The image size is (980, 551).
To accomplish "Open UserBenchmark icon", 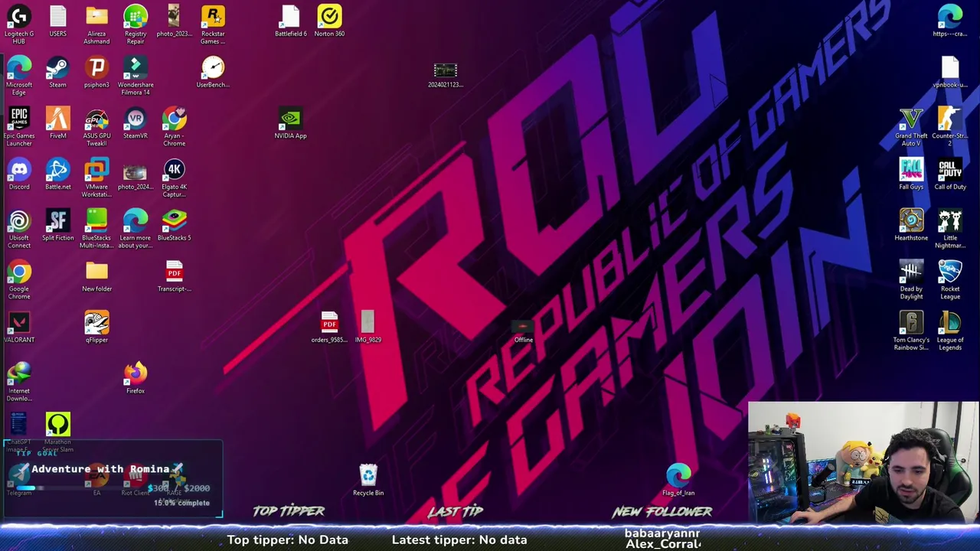I will (213, 71).
